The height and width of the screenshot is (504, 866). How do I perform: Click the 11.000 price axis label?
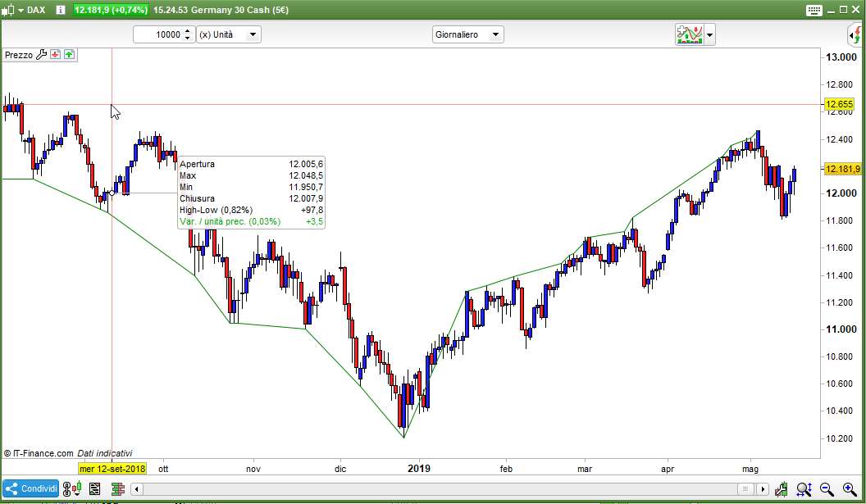[x=841, y=329]
